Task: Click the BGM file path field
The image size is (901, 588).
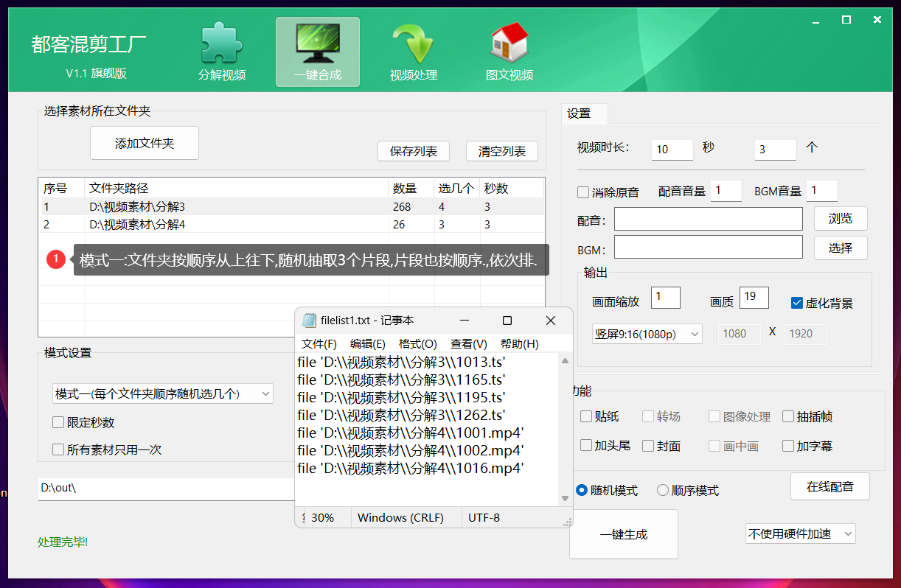Action: point(709,247)
